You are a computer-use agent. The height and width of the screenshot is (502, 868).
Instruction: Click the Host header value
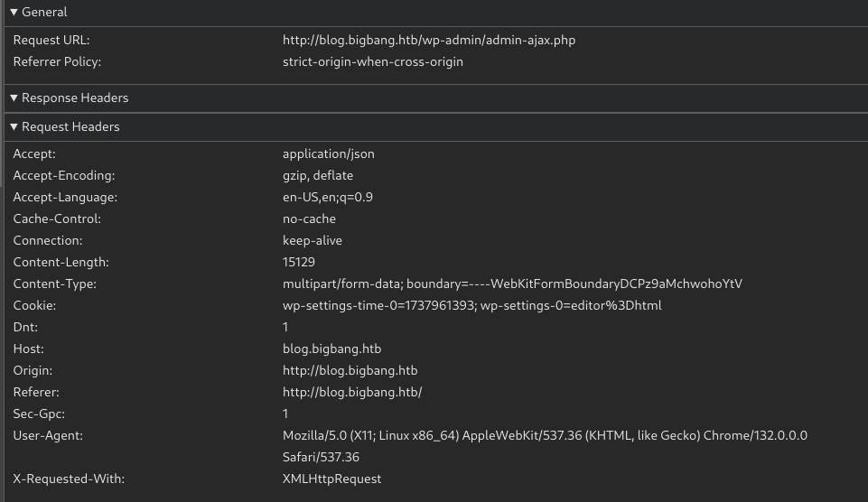tap(325, 349)
